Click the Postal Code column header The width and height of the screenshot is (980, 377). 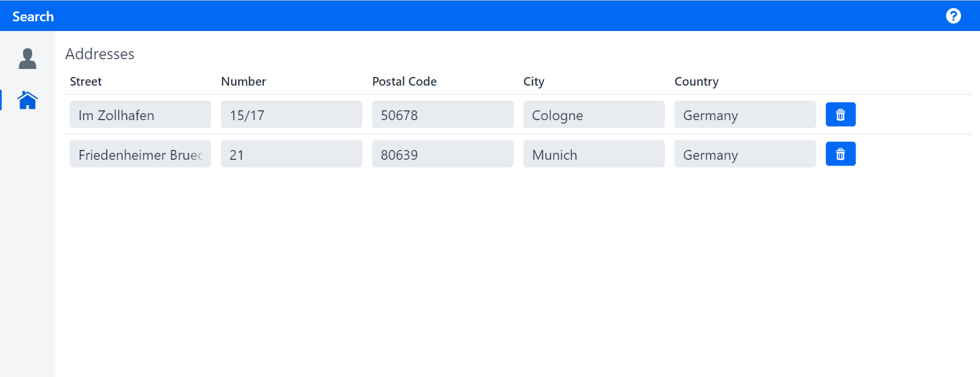[x=404, y=82]
